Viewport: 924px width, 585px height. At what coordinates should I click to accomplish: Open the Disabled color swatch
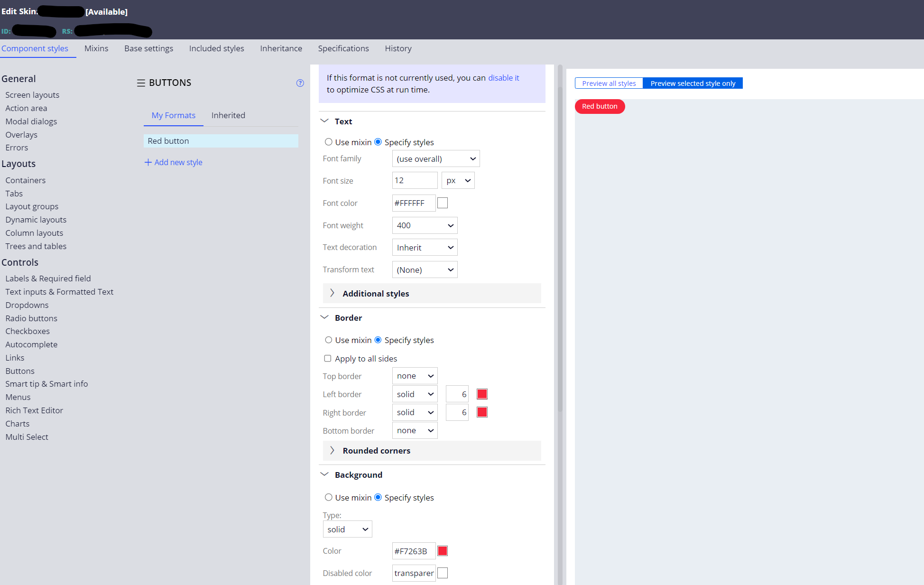[x=443, y=573]
